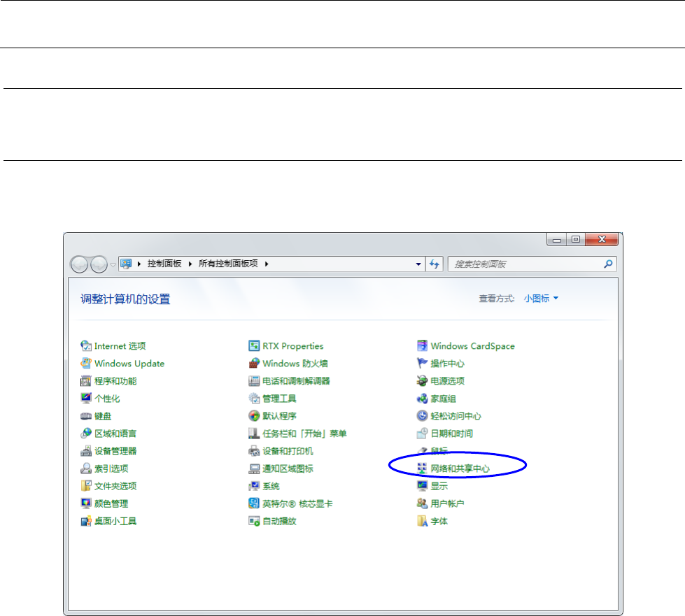The image size is (685, 616).
Task: Click the search magnifier icon
Action: pos(608,264)
